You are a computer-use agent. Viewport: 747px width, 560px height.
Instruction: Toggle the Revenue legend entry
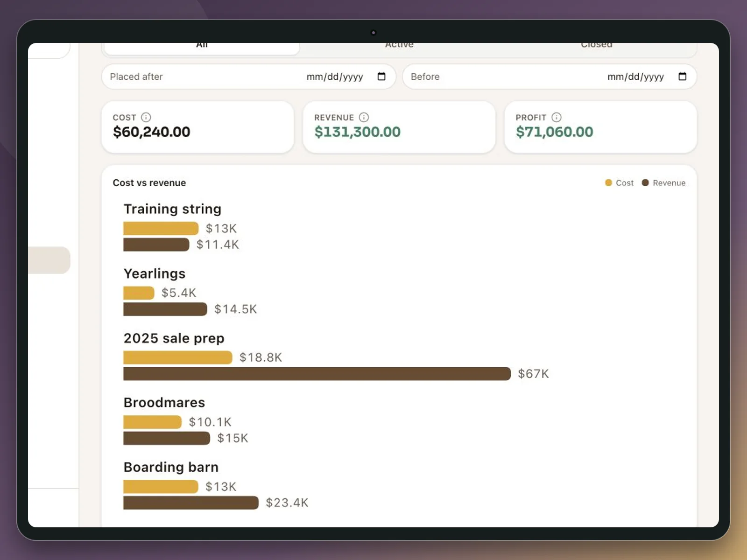(x=663, y=183)
